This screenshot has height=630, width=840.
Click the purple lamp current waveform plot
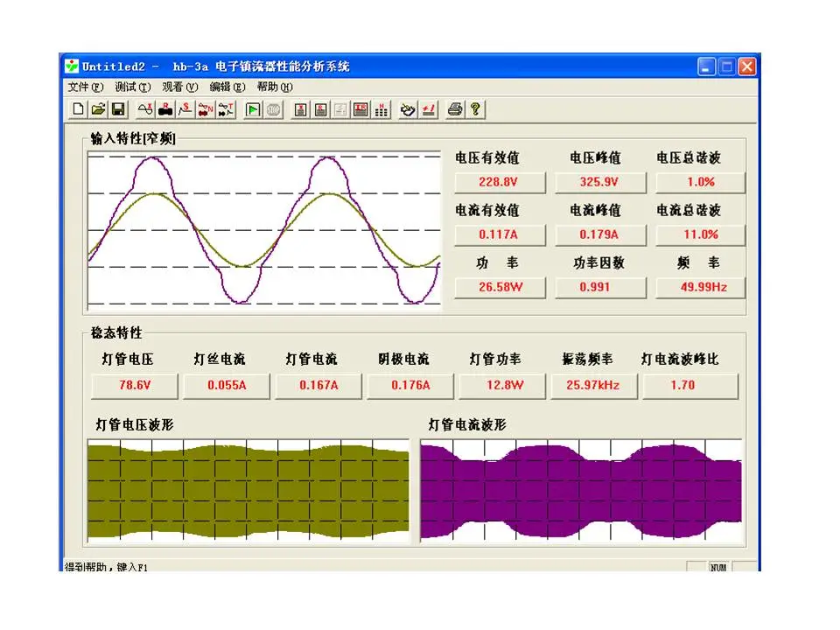[581, 489]
